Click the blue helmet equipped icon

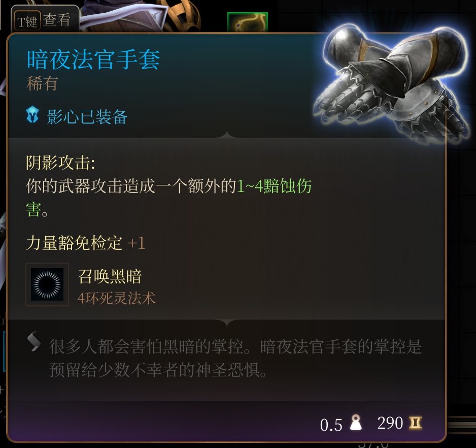tap(32, 115)
